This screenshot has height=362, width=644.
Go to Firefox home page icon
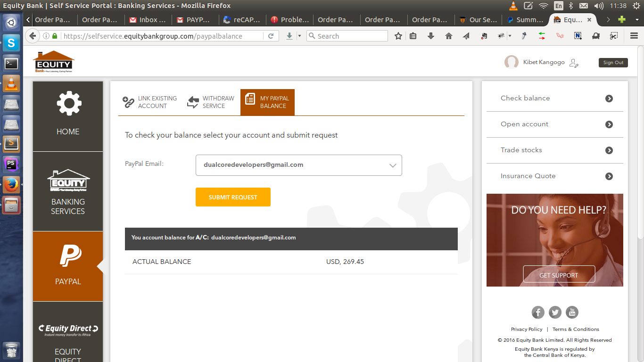click(448, 36)
